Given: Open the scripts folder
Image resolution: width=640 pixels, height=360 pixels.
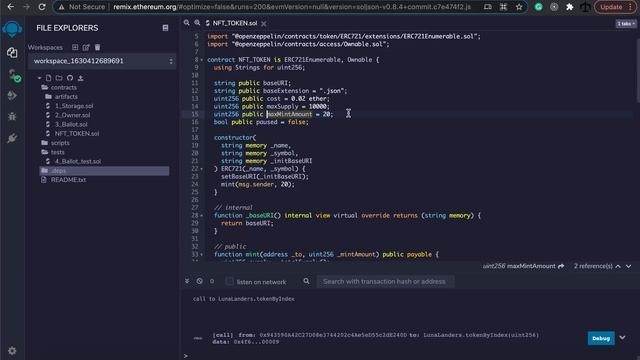Looking at the screenshot, I should click(60, 143).
